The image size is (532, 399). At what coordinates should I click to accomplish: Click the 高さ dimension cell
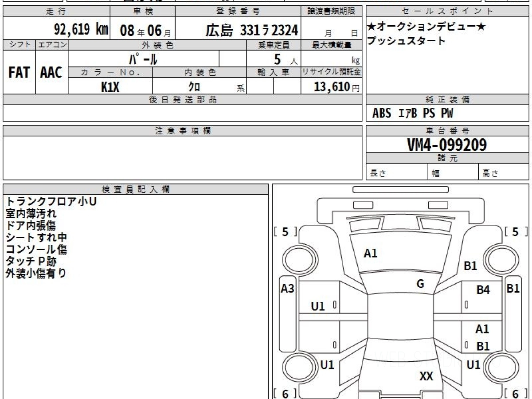click(504, 172)
